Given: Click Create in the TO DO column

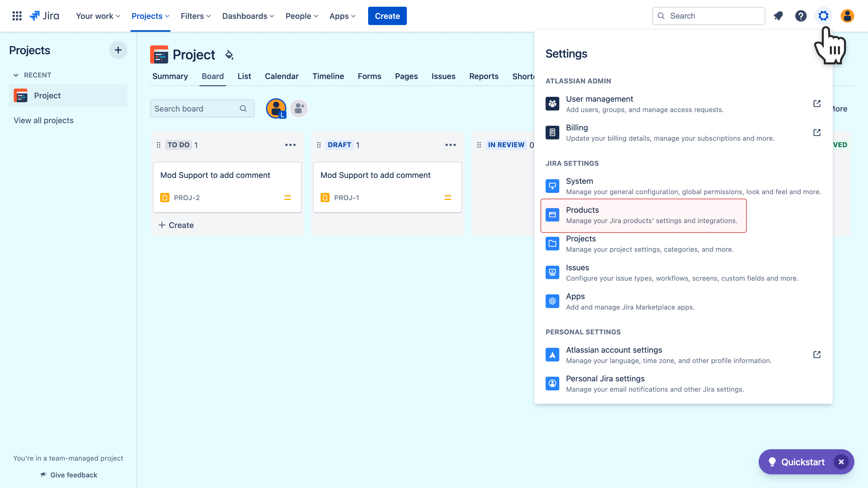Looking at the screenshot, I should tap(176, 225).
